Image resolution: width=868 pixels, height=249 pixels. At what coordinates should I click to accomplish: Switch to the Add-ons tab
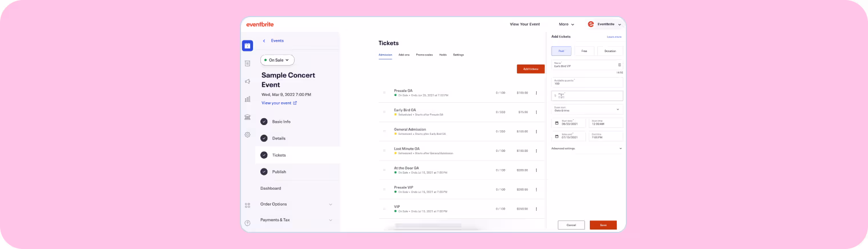[x=404, y=55]
